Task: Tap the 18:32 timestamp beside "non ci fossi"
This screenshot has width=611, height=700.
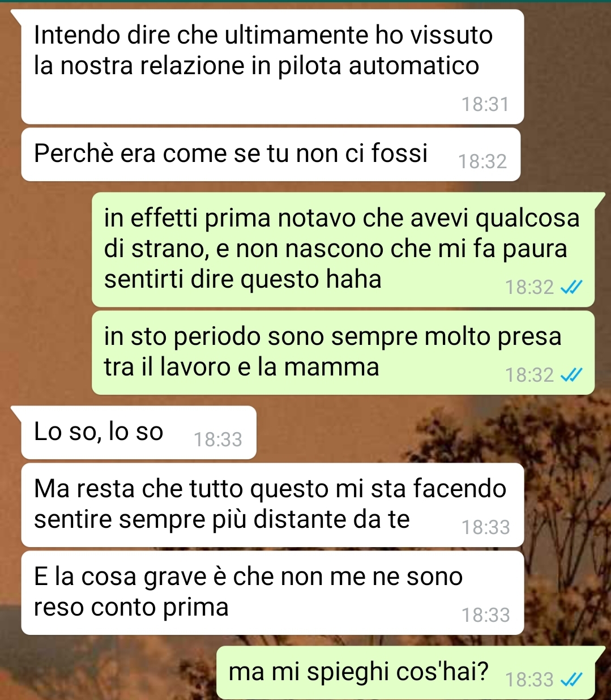Action: pos(482,162)
